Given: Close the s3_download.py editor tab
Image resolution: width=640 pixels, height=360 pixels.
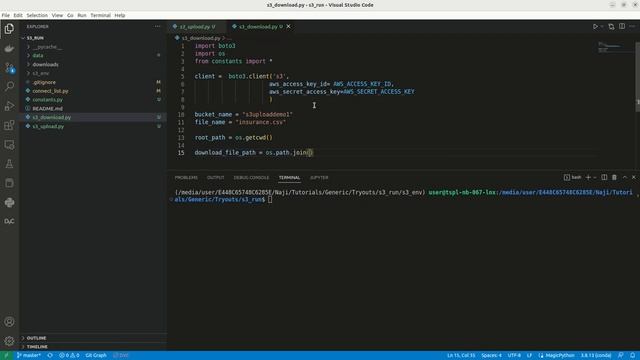Looking at the screenshot, I should (x=289, y=27).
